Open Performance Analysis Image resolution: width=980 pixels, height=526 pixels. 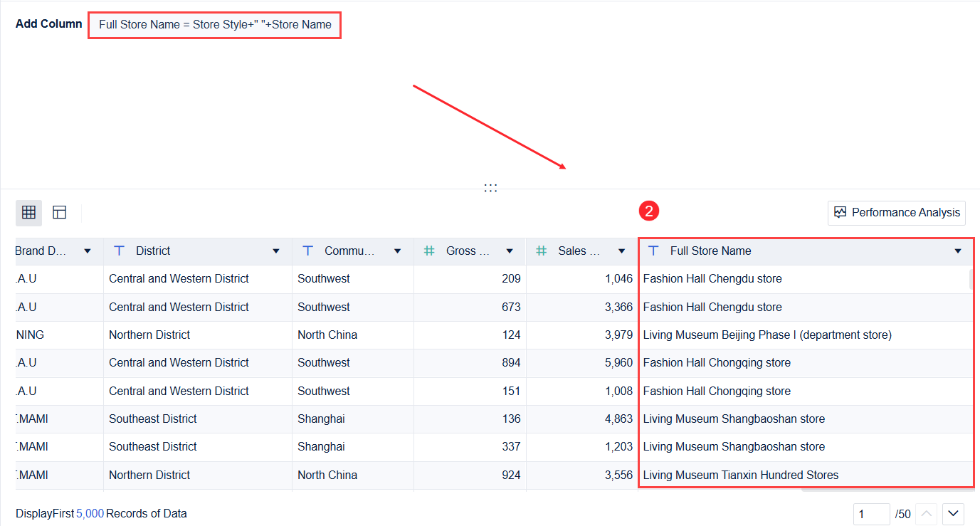[897, 213]
